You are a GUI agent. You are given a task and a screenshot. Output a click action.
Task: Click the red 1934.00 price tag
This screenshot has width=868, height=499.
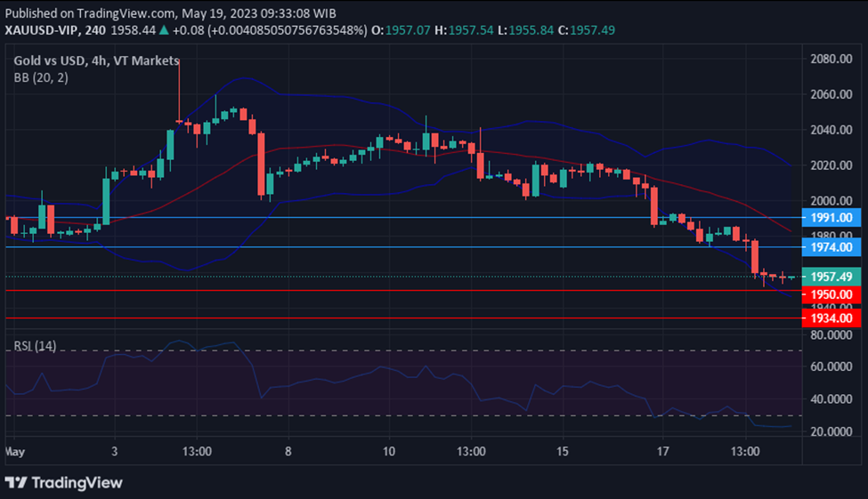(831, 318)
